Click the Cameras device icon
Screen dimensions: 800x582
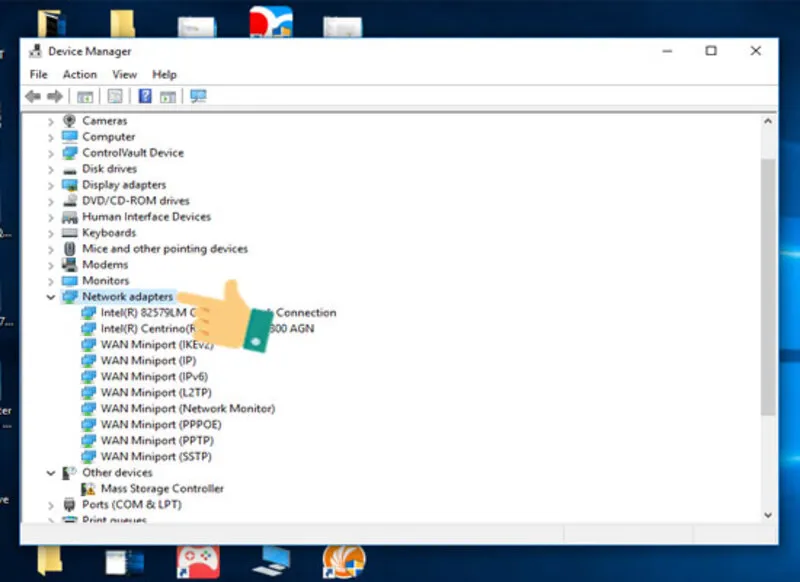click(x=69, y=121)
